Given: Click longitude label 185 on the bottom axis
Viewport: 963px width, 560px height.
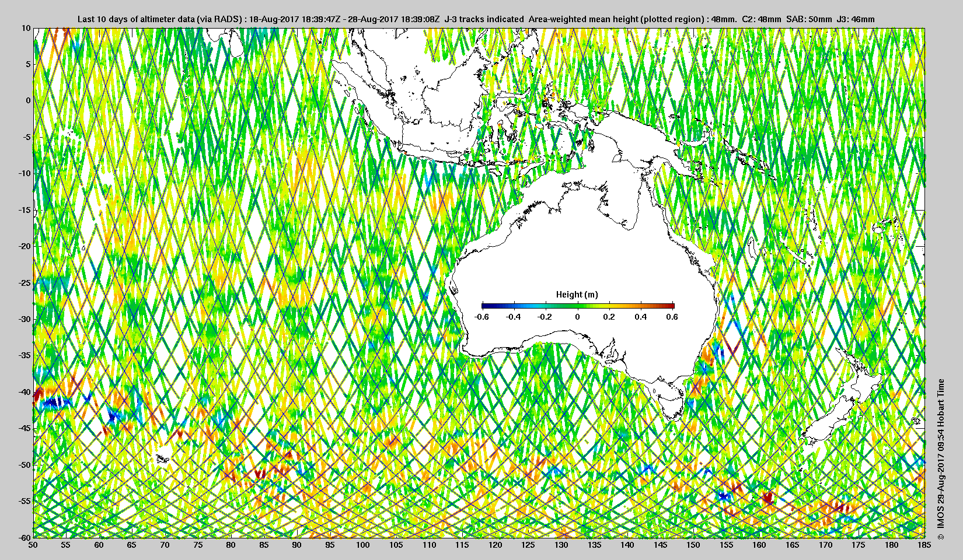Looking at the screenshot, I should click(924, 545).
